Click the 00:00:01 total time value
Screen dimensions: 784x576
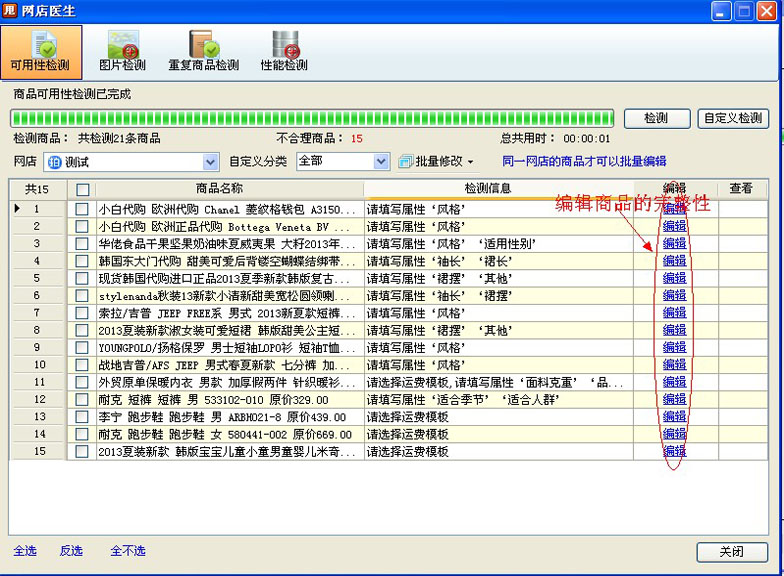586,139
